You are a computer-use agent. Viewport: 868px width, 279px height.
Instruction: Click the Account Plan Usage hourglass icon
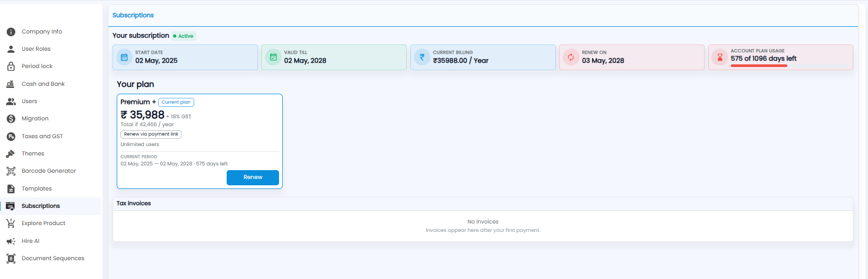(720, 57)
